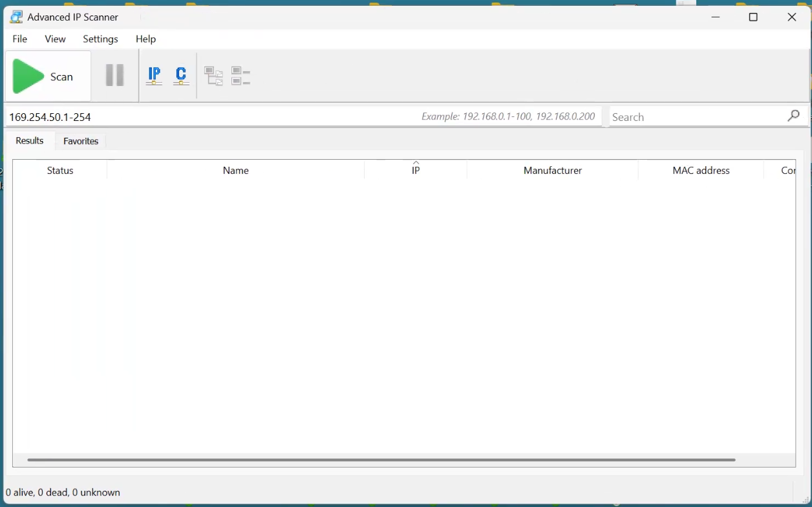This screenshot has height=507, width=812.
Task: Select the Results tab
Action: pos(30,141)
